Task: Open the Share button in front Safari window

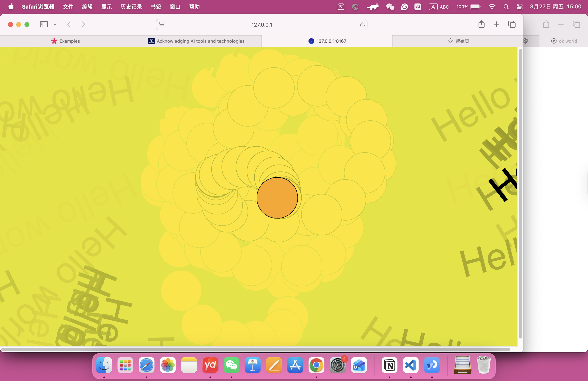Action: [x=481, y=24]
